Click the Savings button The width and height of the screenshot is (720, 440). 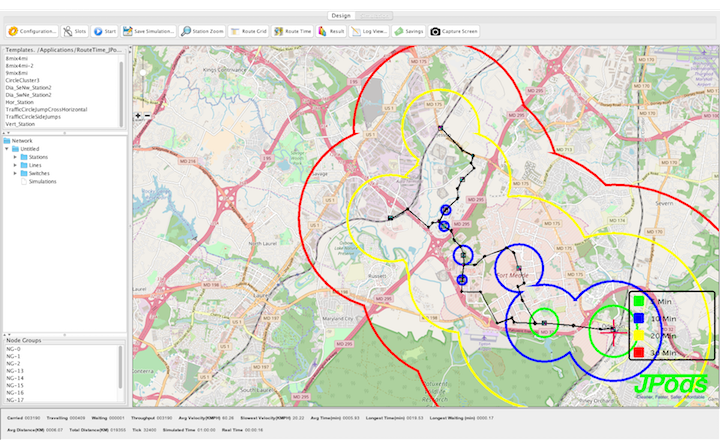tap(409, 31)
